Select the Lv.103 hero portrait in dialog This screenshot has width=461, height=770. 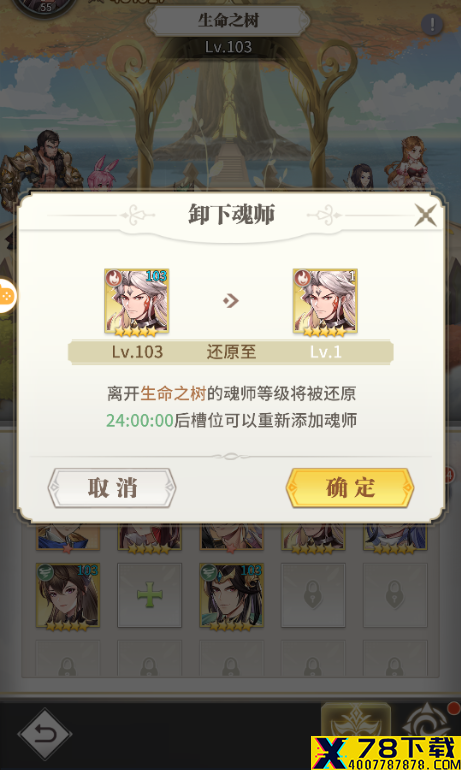click(x=136, y=302)
